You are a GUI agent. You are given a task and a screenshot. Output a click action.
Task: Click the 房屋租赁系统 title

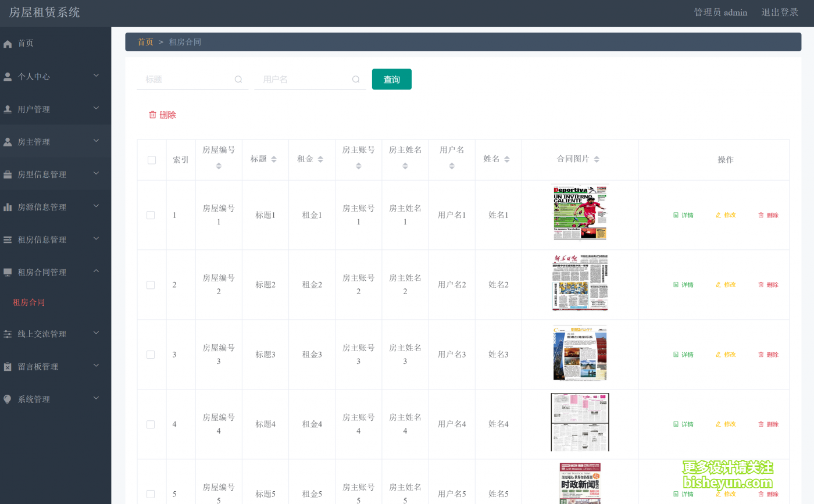pos(45,12)
